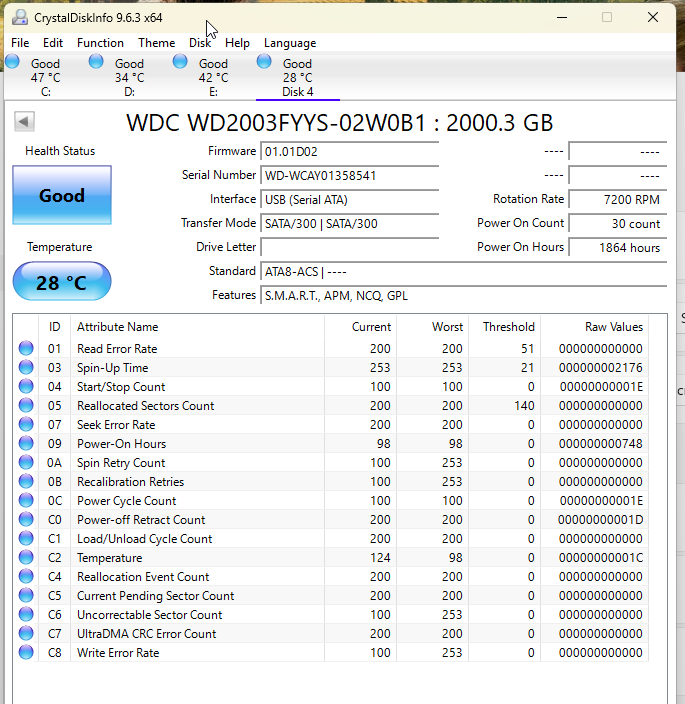Click the Transfer Mode field SATA/300

pos(350,224)
